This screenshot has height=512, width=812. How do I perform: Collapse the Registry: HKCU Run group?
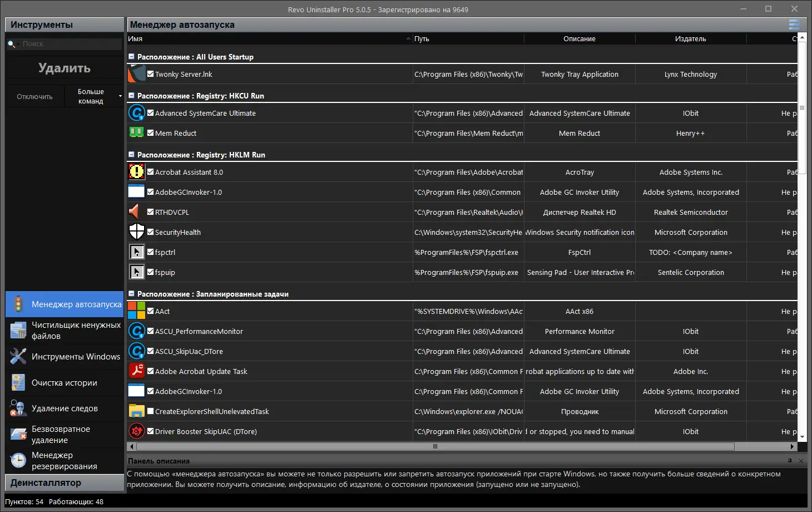coord(131,96)
